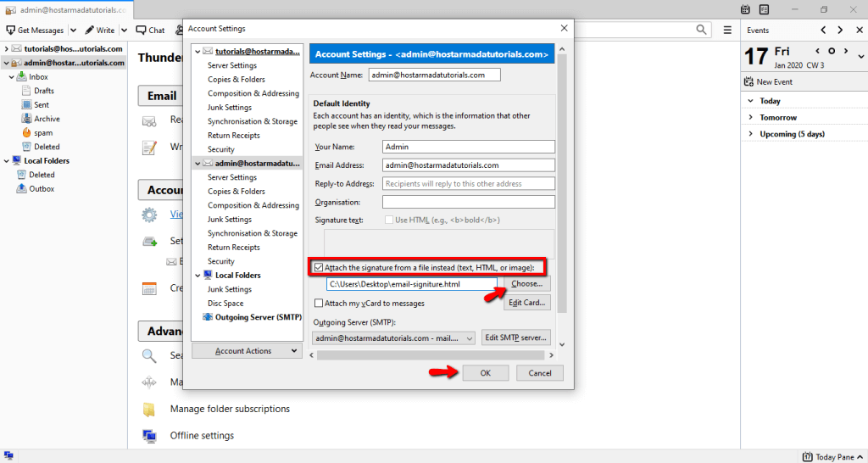Open the Get Messages dropdown arrow
Viewport: 868px width, 463px height.
pos(75,31)
